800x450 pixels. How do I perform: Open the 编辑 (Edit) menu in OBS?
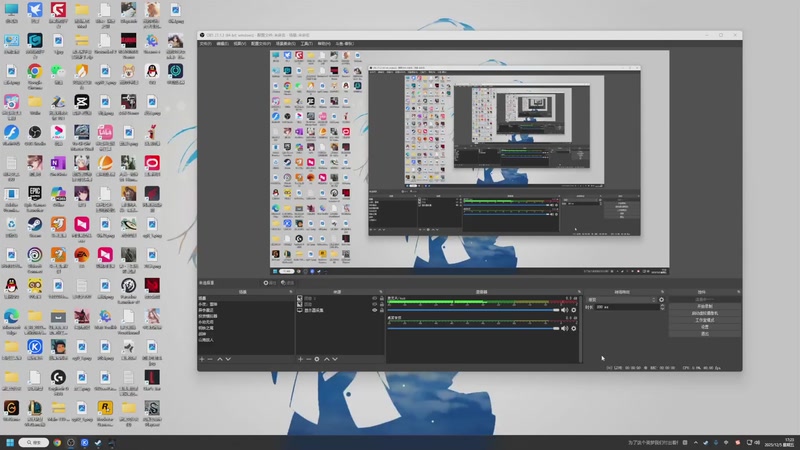tap(222, 44)
